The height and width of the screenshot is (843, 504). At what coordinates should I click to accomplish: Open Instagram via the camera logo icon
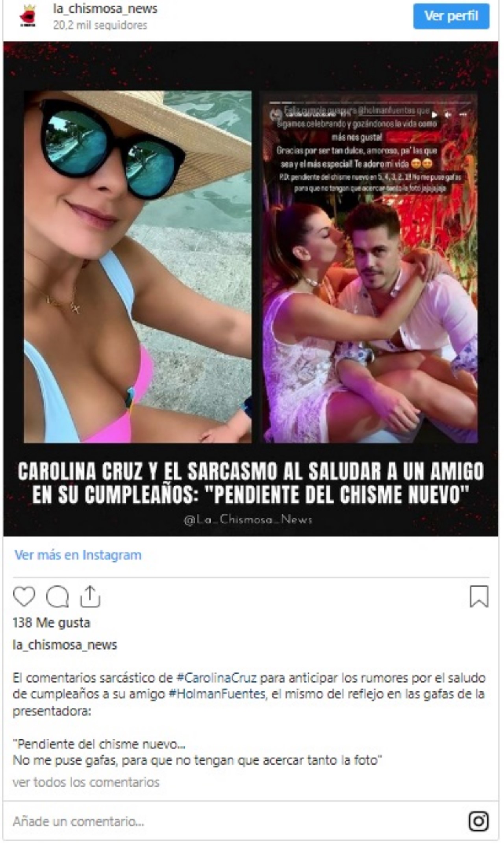tap(478, 821)
